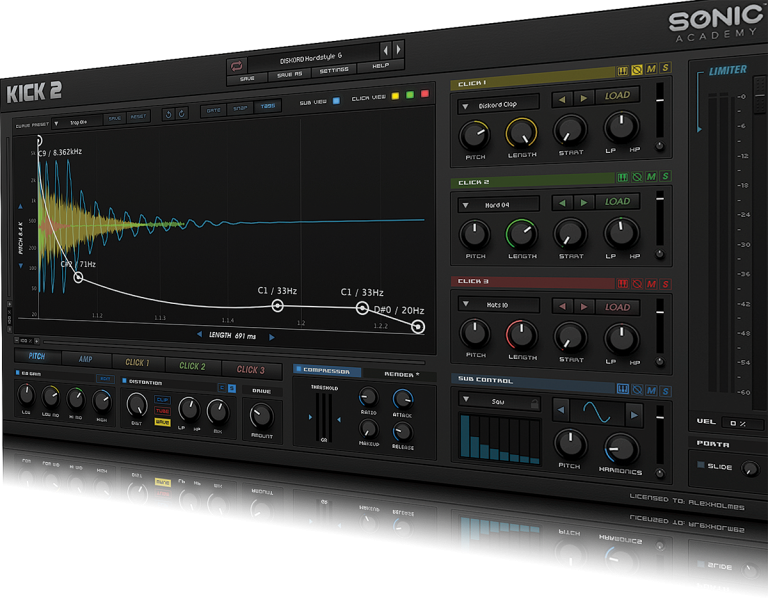The width and height of the screenshot is (768, 599).
Task: Select previous Click 1 sample arrow
Action: coord(562,99)
